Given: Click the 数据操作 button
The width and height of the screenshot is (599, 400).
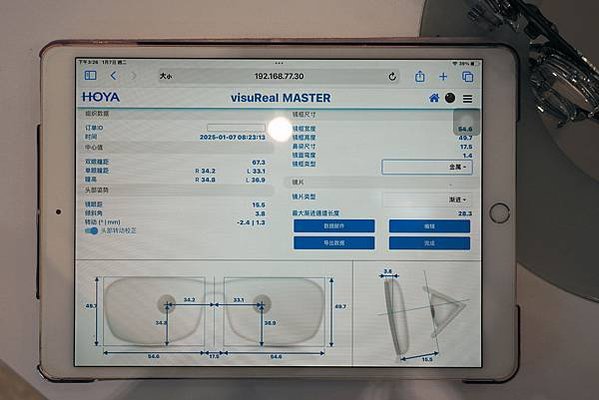Looking at the screenshot, I should pos(334,226).
